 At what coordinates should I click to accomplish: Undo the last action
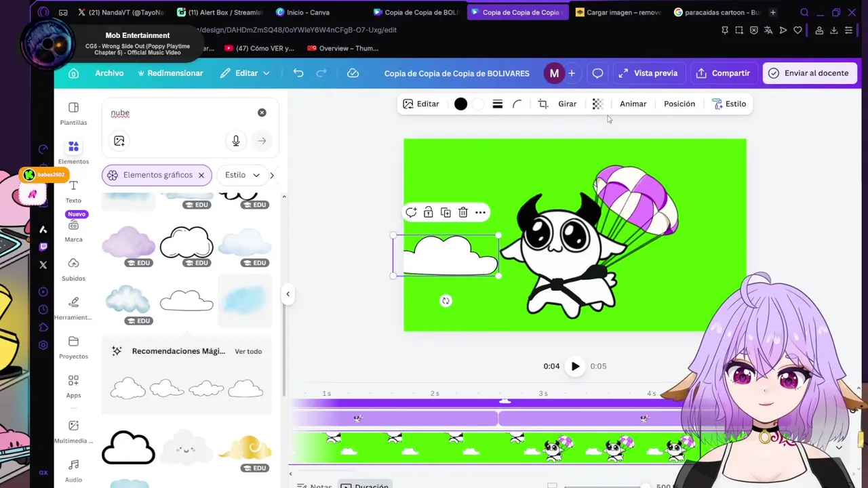(298, 73)
